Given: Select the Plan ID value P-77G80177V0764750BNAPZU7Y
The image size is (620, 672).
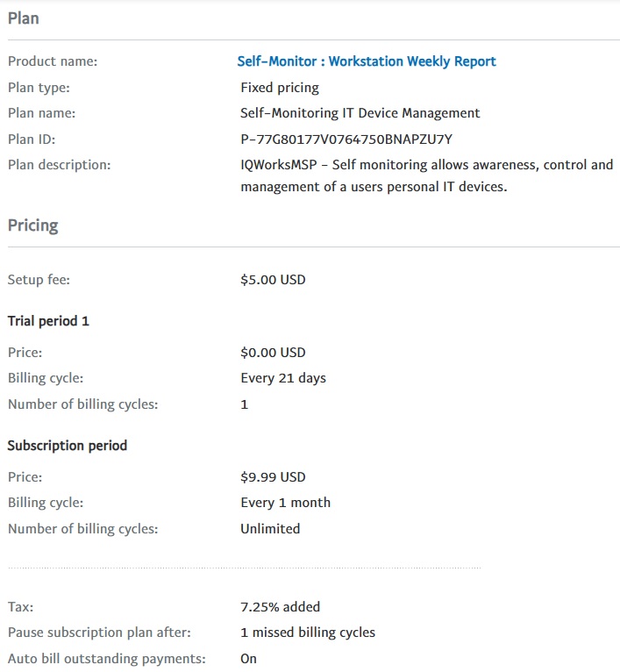Looking at the screenshot, I should 346,139.
